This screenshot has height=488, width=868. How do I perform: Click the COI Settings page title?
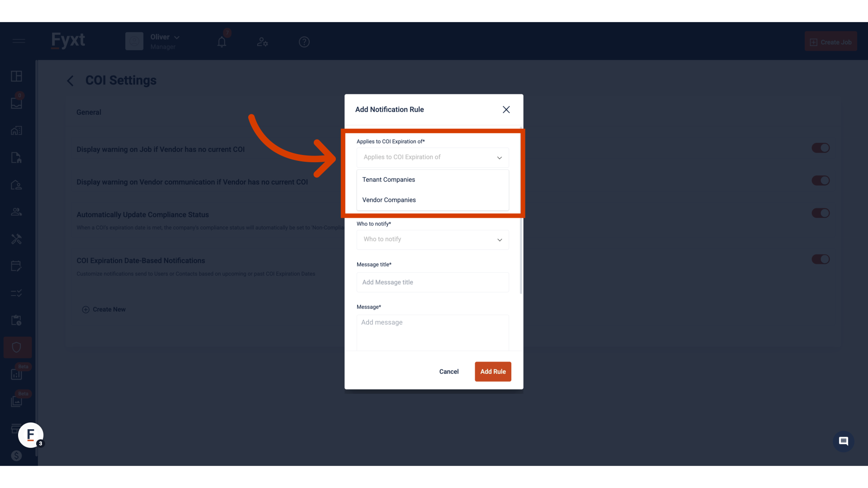point(121,80)
